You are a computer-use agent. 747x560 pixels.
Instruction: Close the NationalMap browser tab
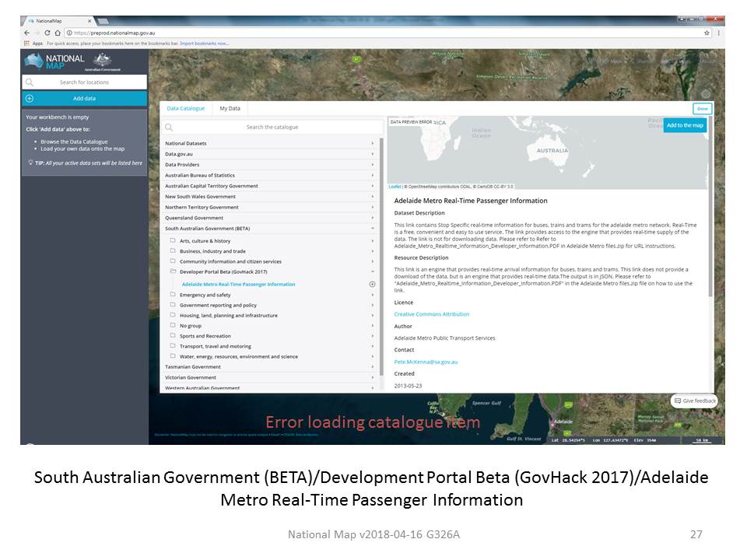89,21
